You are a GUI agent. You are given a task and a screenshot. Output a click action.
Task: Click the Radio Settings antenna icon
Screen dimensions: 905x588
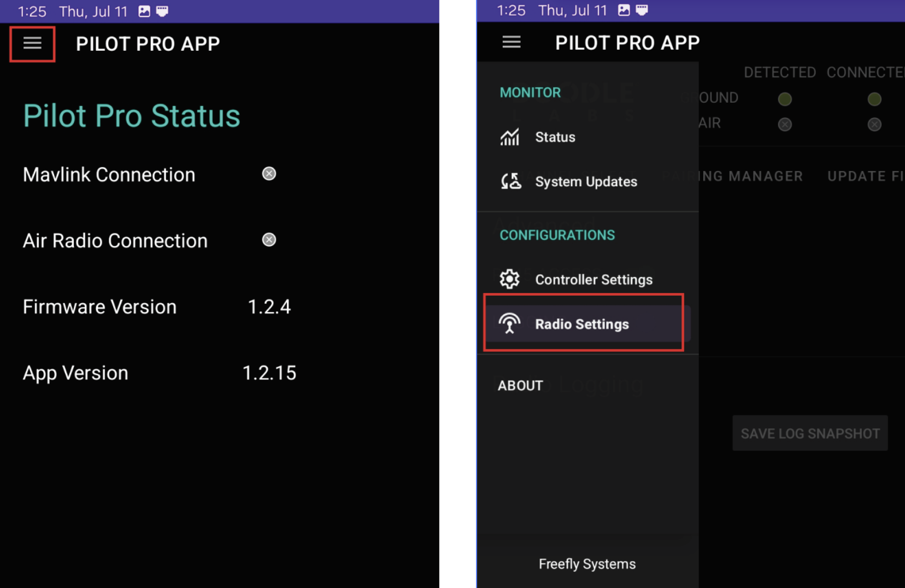point(509,324)
